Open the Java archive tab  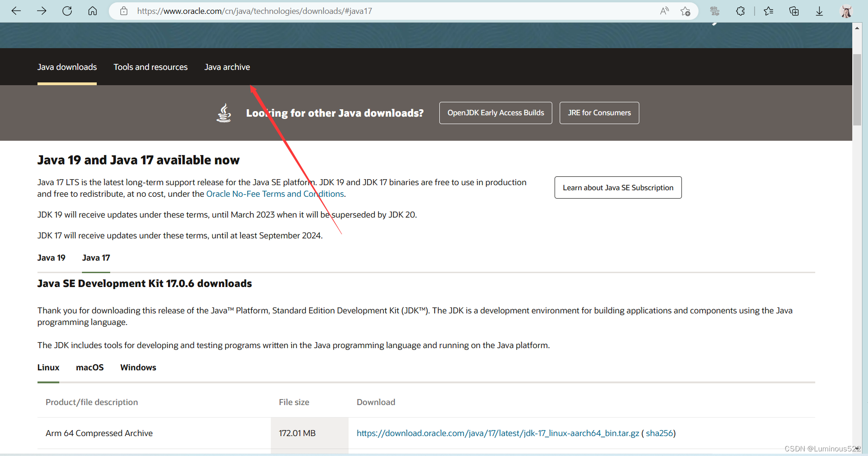tap(227, 67)
